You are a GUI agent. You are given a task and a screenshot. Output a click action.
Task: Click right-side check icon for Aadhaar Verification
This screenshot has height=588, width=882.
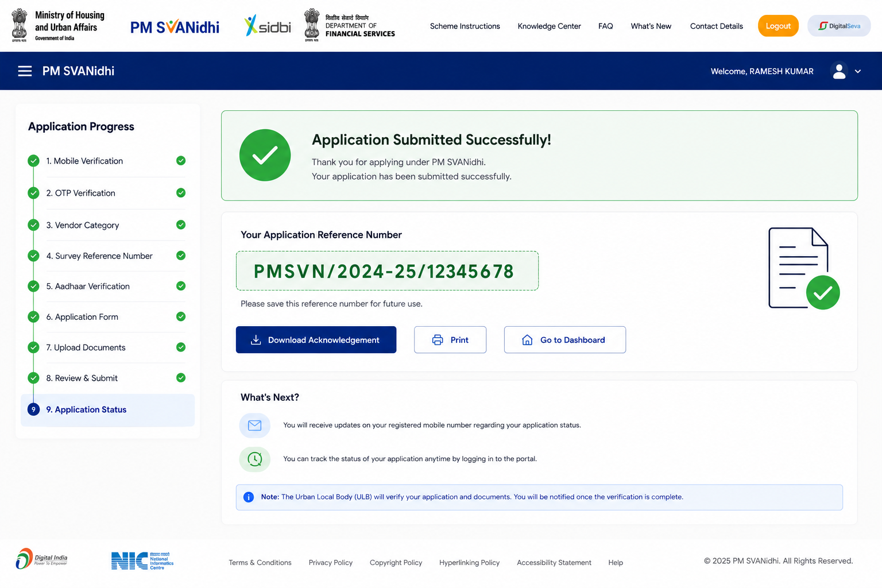(x=181, y=286)
